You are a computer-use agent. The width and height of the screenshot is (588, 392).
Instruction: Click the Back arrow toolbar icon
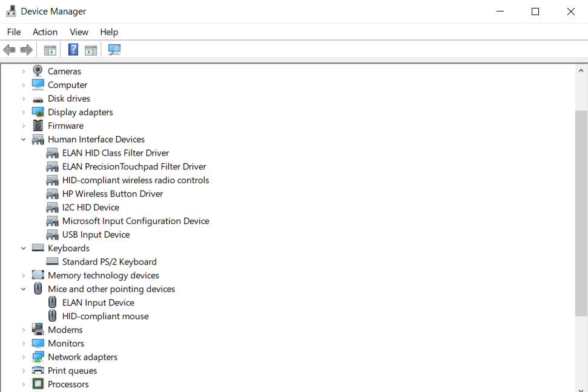pos(9,50)
